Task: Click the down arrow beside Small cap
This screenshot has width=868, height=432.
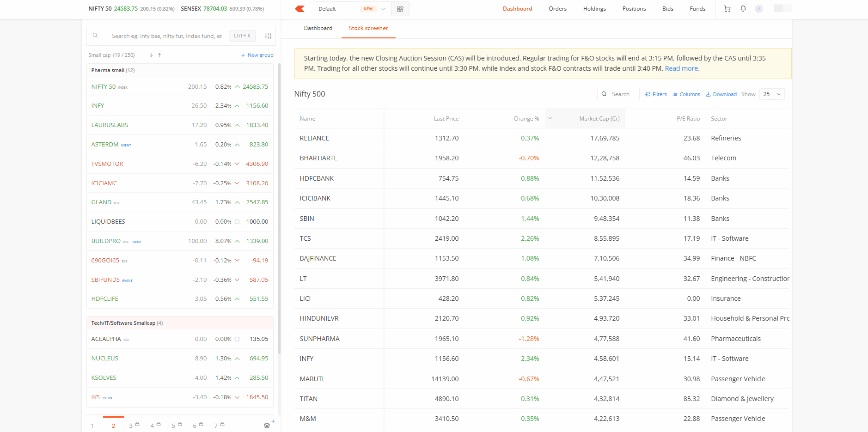Action: coord(151,55)
